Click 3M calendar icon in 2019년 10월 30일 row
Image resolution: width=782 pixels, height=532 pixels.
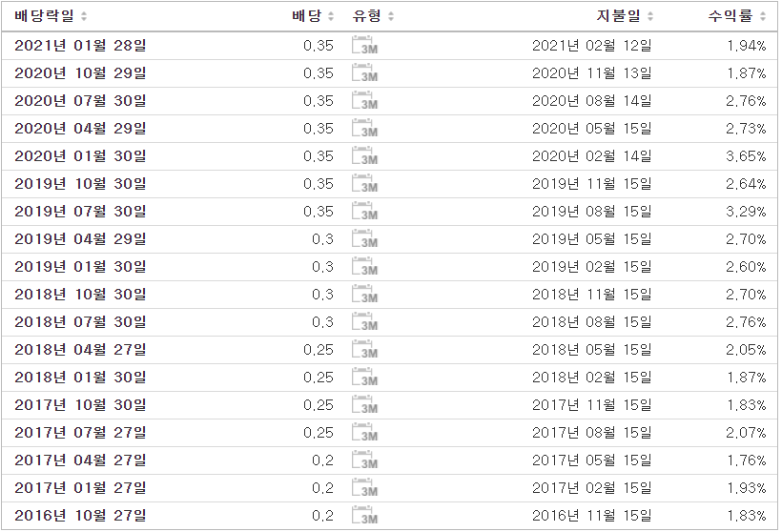tap(364, 184)
